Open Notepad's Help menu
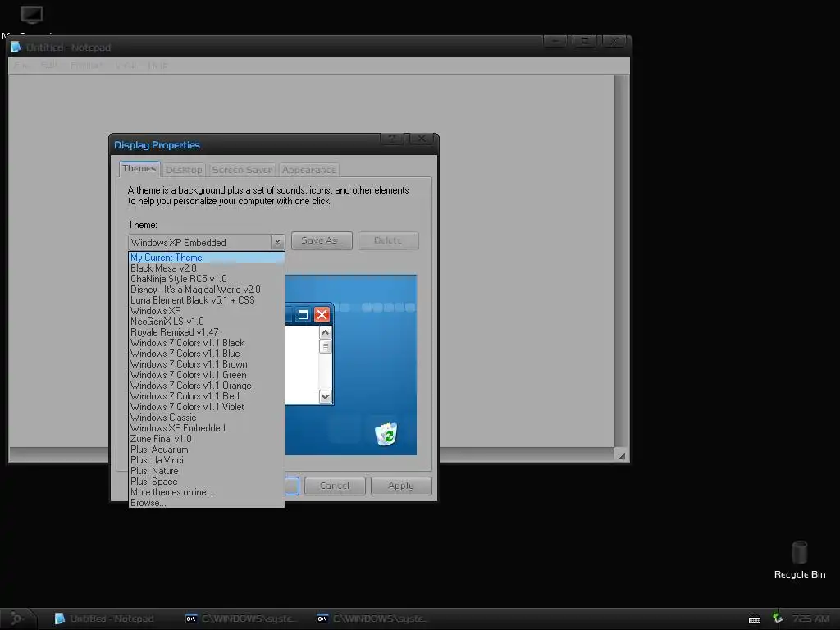The width and height of the screenshot is (840, 630). pos(158,66)
